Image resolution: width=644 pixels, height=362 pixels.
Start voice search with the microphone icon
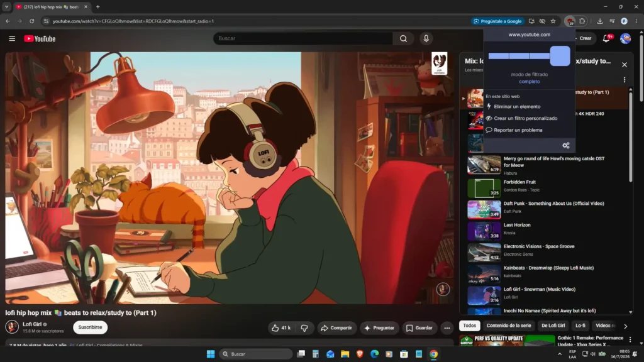426,38
